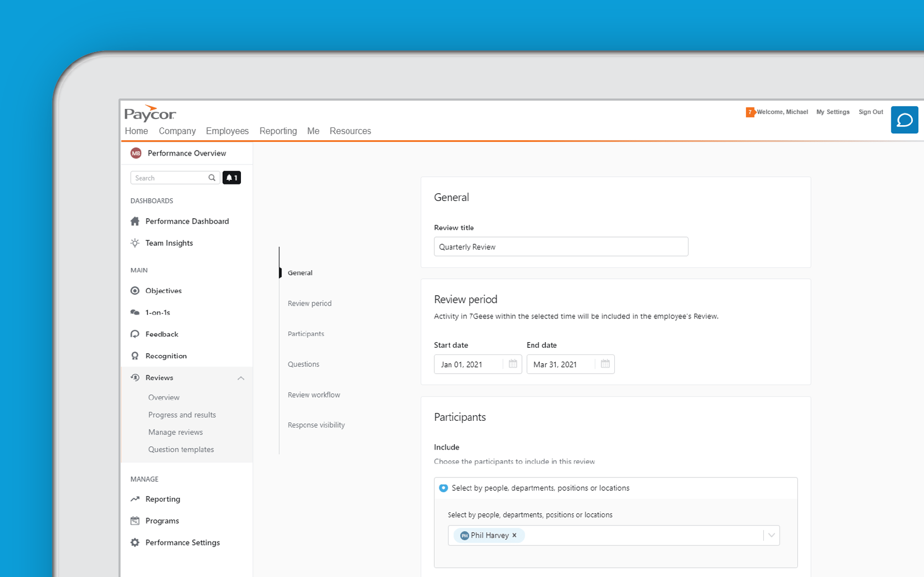924x577 pixels.
Task: Click the Sign Out link
Action: tap(871, 112)
